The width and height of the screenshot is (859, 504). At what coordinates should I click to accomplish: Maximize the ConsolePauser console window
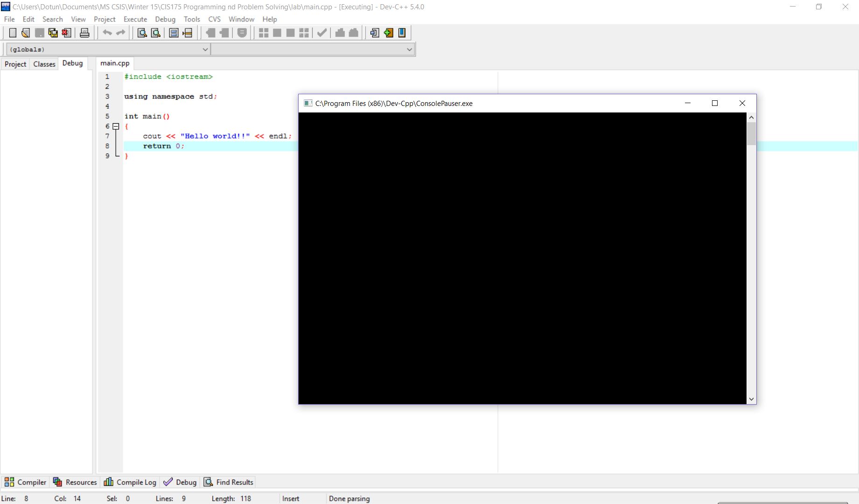tap(715, 103)
